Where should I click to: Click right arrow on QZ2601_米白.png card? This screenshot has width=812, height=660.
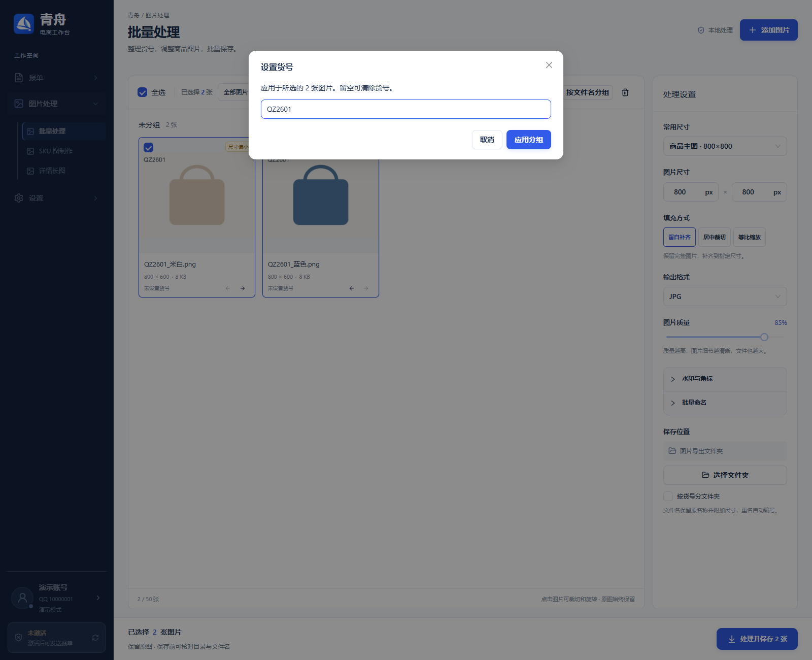click(x=243, y=288)
